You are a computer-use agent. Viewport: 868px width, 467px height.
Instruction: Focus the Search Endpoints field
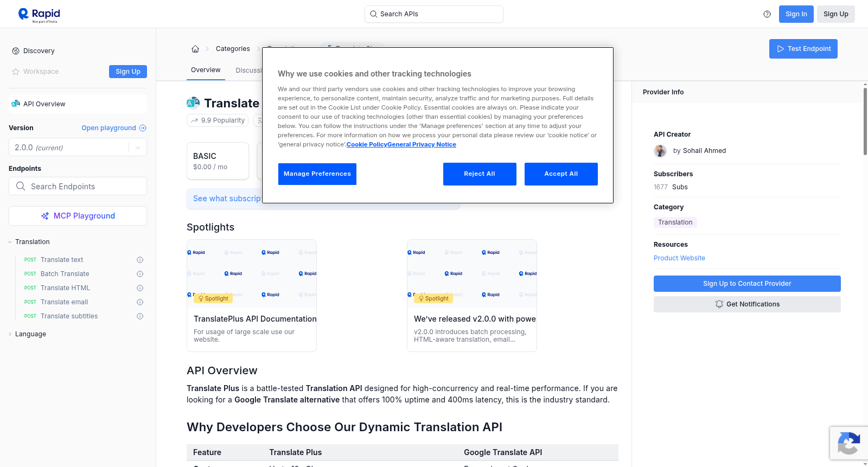78,186
